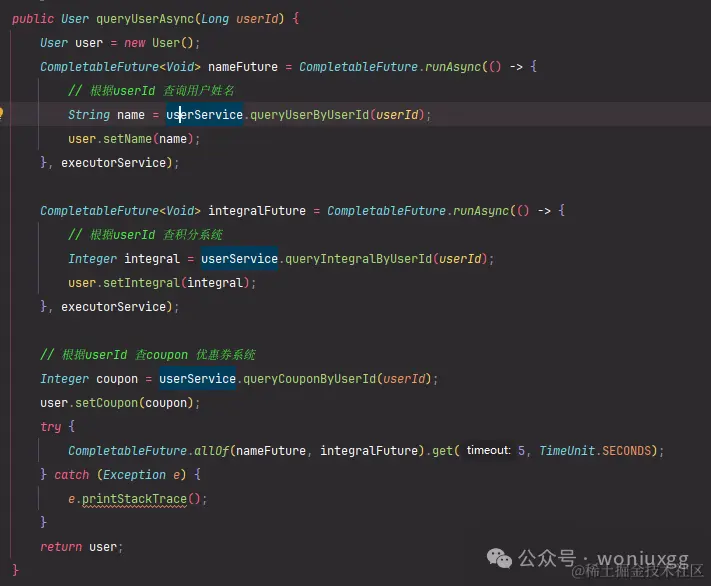This screenshot has height=586, width=711.
Task: Click the new keyword before User()
Action: tap(134, 43)
